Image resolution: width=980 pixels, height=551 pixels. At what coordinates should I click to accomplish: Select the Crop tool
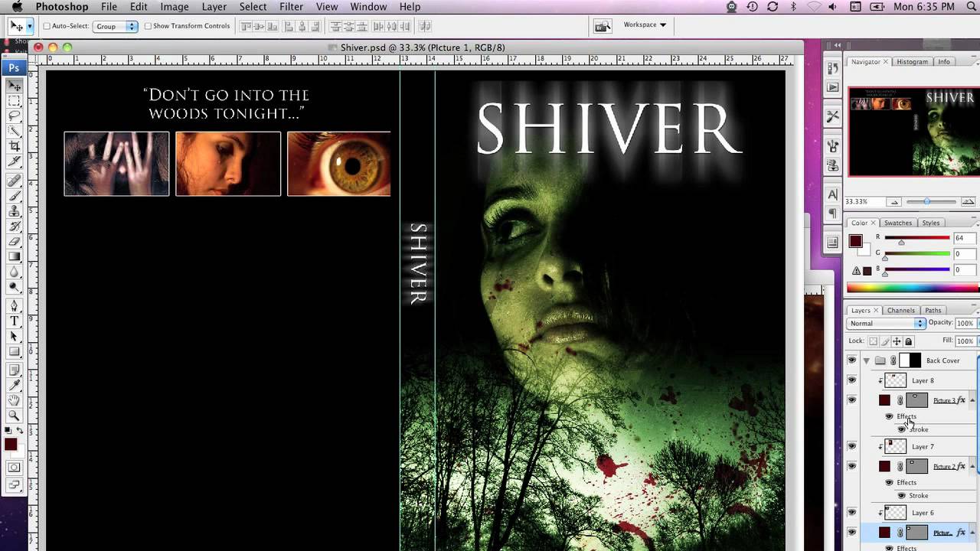[14, 147]
